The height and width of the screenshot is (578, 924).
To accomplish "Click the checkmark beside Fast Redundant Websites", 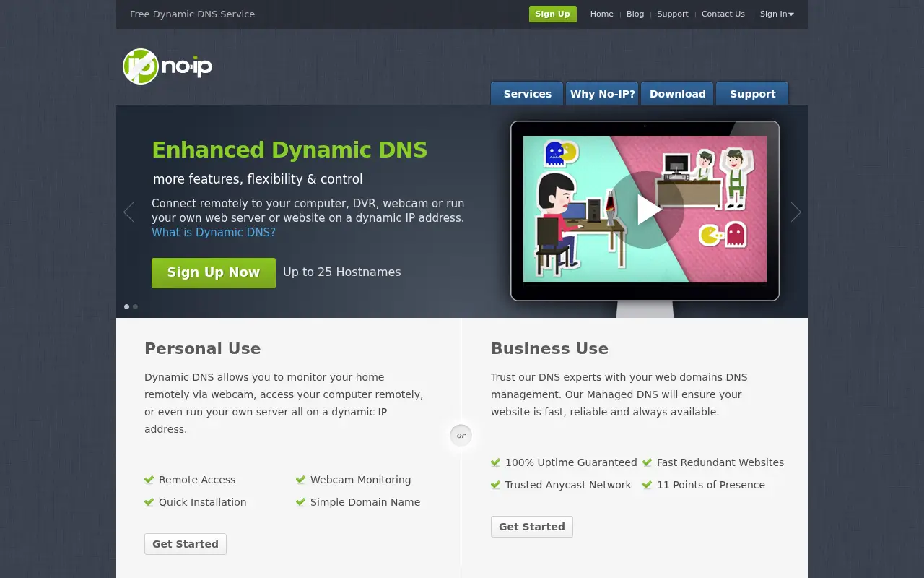I will [x=648, y=462].
